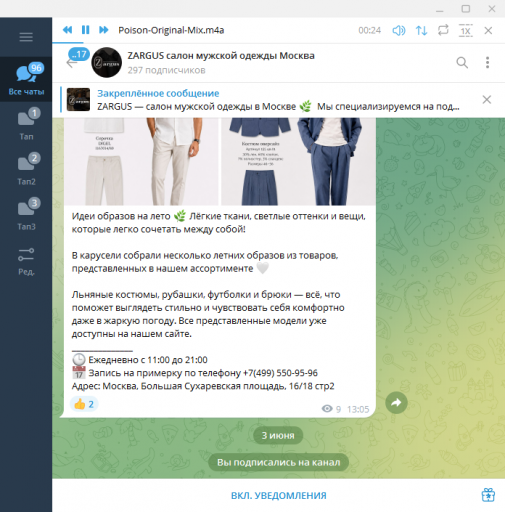Go back with the arrow button

71,63
